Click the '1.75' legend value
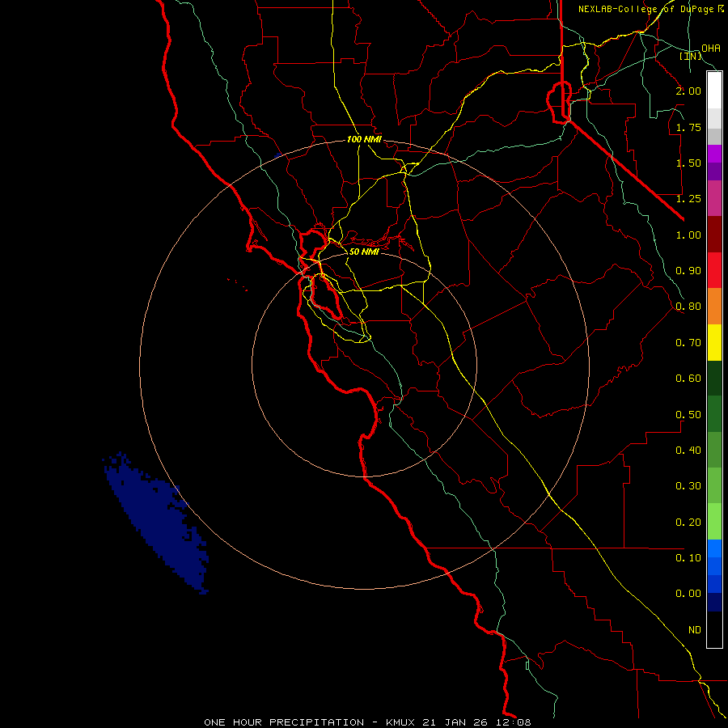The height and width of the screenshot is (728, 728). click(688, 127)
